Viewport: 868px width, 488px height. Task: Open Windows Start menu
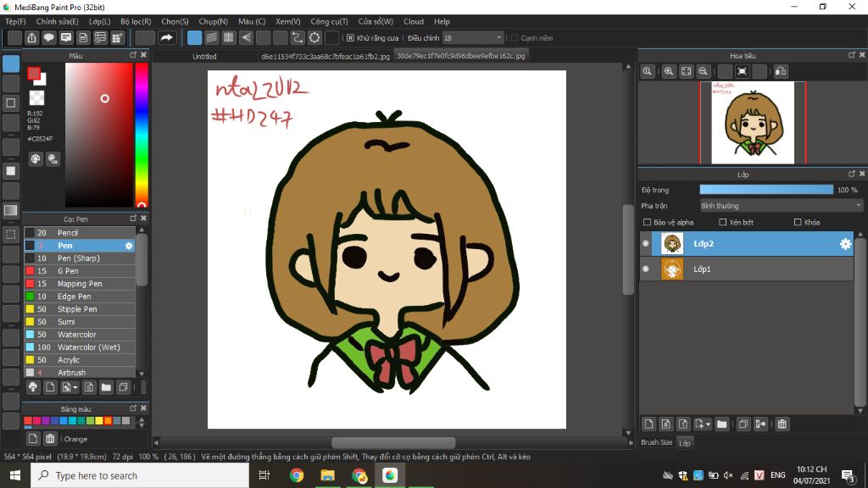[15, 476]
